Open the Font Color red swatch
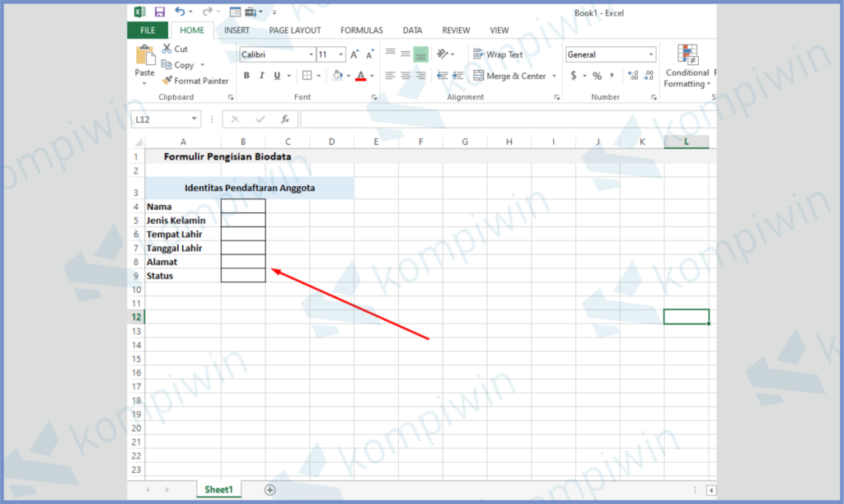This screenshot has height=504, width=844. coord(360,76)
